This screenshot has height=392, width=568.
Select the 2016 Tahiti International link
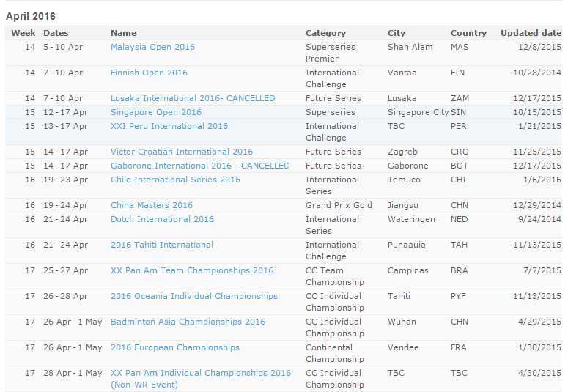(162, 245)
